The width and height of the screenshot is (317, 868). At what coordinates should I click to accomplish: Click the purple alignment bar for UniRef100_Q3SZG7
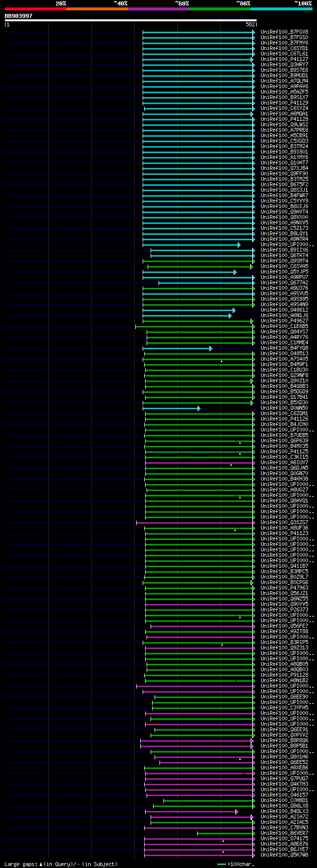(196, 523)
